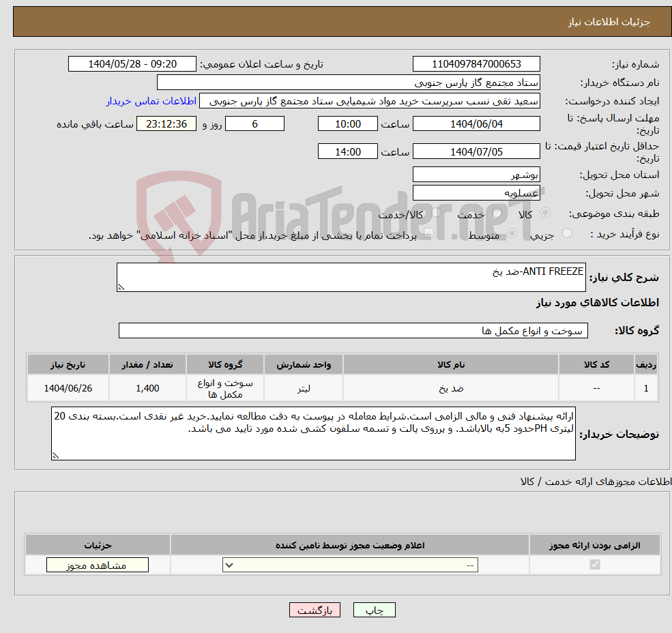Click the quantity cell 1,400

tap(147, 388)
